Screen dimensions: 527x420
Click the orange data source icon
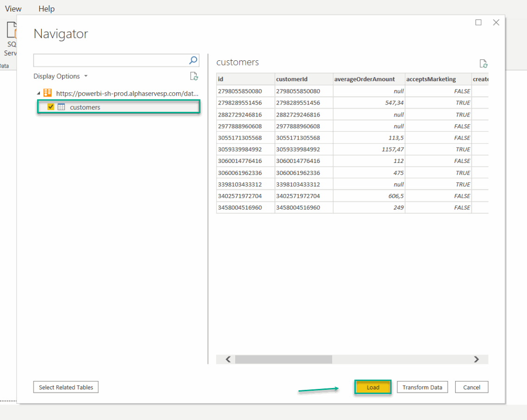[47, 93]
